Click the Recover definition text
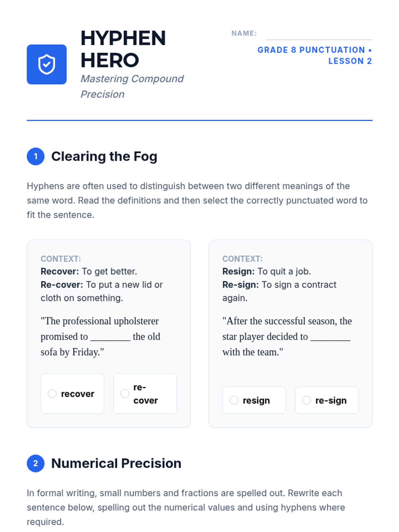 (x=89, y=271)
